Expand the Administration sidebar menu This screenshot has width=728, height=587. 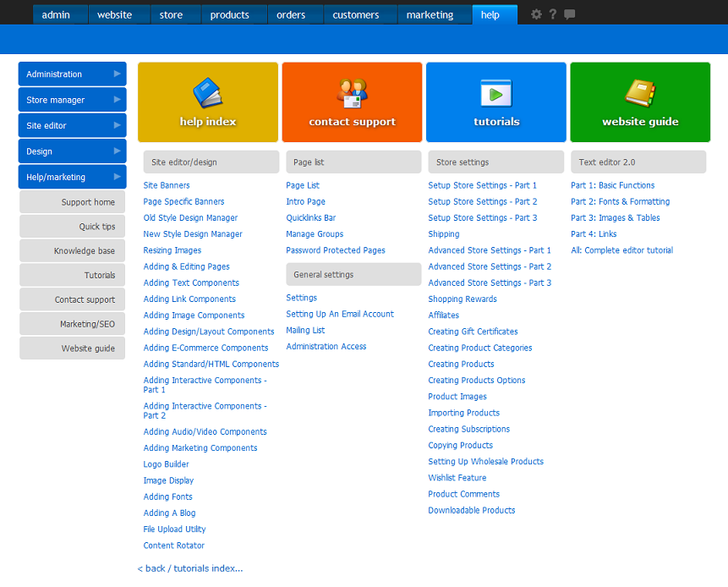[x=72, y=74]
